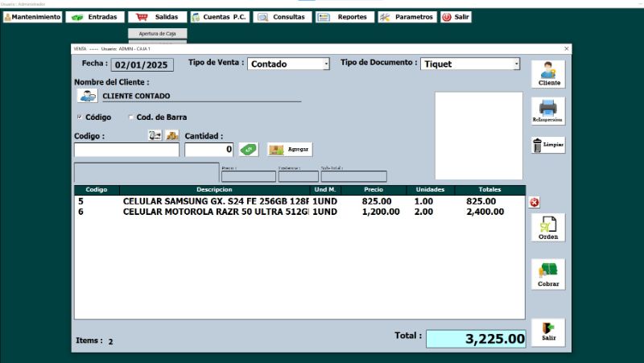Enable the Cod. de Barra checkbox

pyautogui.click(x=131, y=117)
